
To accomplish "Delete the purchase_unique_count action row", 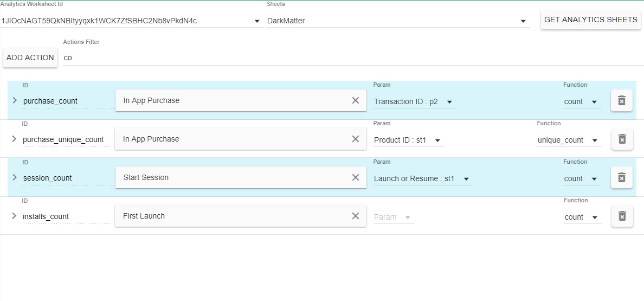I will (622, 139).
